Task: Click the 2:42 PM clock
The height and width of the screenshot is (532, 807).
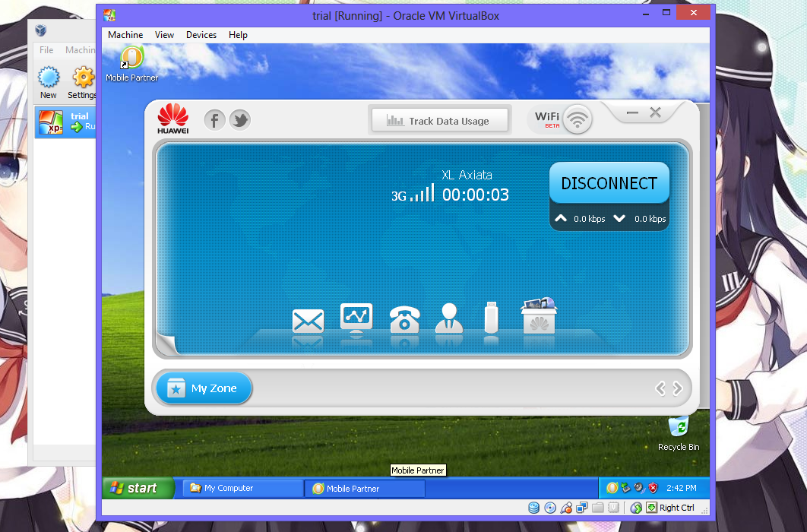Action: pos(682,488)
